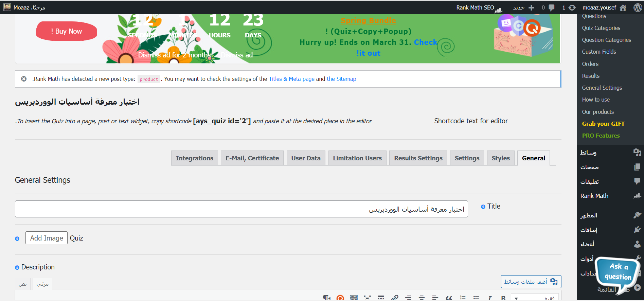Open the User Data tab
Viewport: 644px width, 301px height.
tap(306, 158)
